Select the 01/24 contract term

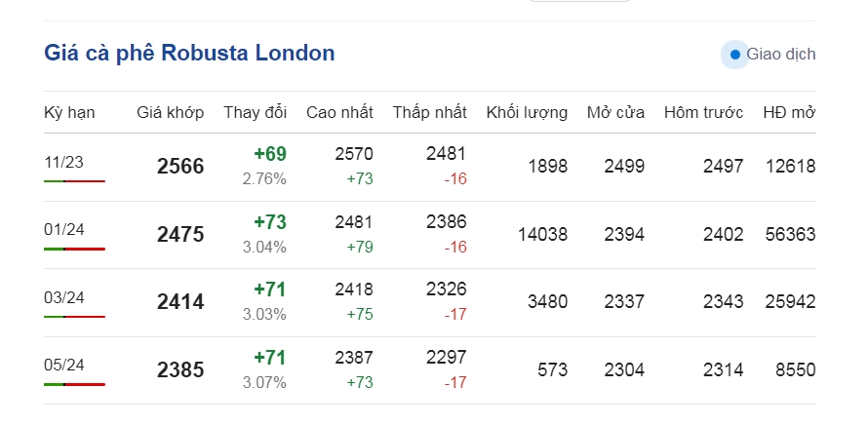tap(64, 230)
